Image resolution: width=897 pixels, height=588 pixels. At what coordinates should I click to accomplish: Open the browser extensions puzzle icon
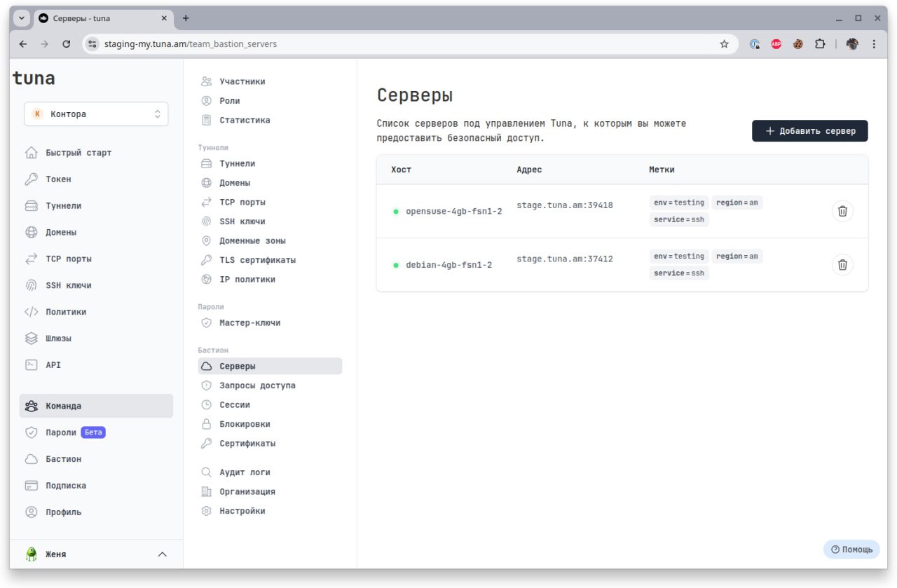pyautogui.click(x=820, y=43)
